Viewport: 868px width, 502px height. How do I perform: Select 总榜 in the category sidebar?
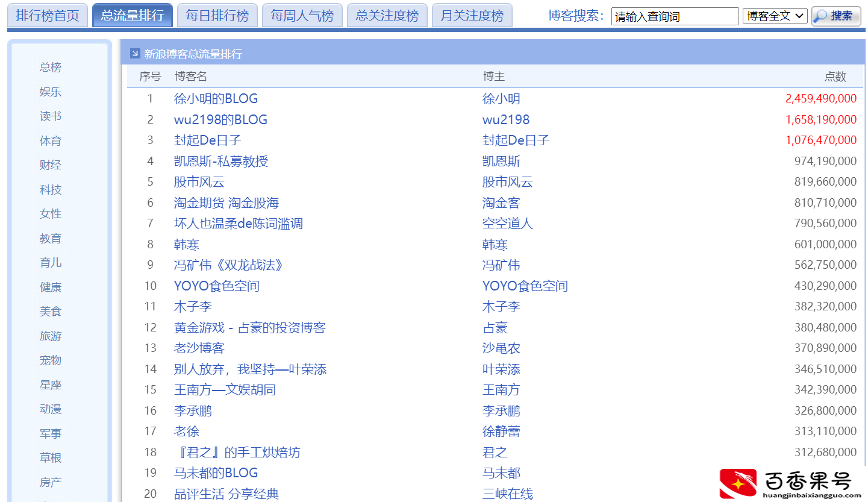[51, 67]
